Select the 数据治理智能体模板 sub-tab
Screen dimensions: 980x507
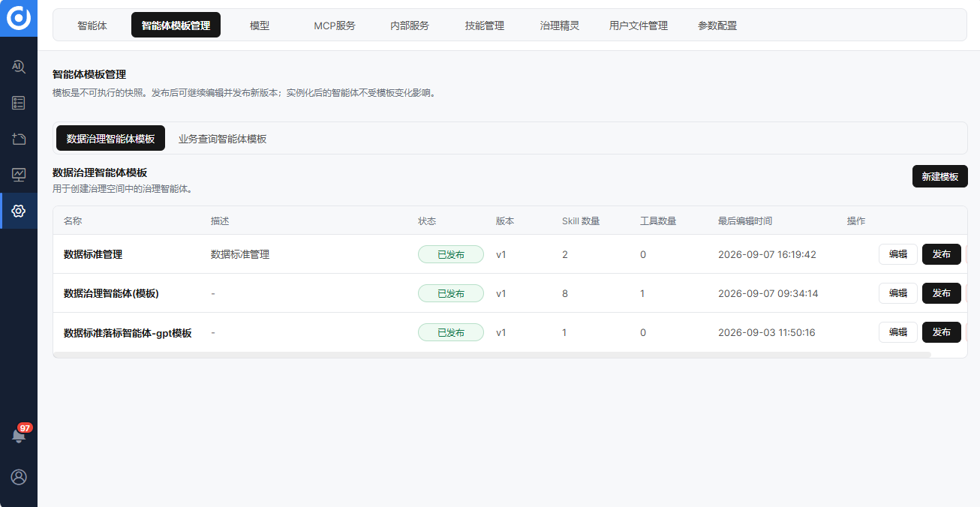[x=111, y=139]
